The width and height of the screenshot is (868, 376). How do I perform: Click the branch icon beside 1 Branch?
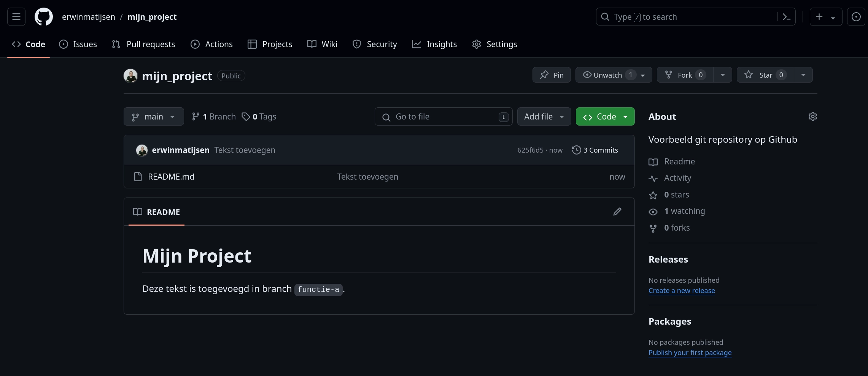pyautogui.click(x=196, y=116)
